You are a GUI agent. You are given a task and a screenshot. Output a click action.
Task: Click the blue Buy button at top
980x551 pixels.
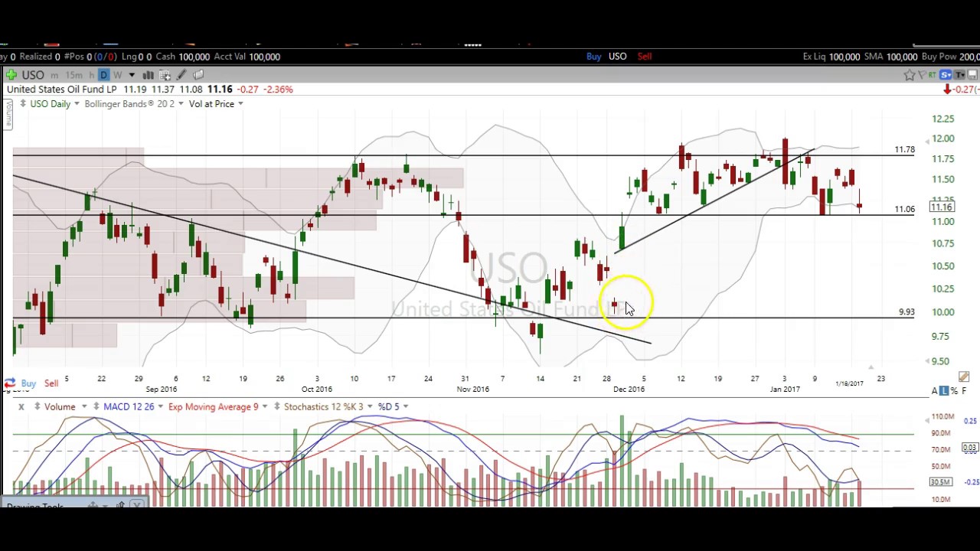point(593,57)
